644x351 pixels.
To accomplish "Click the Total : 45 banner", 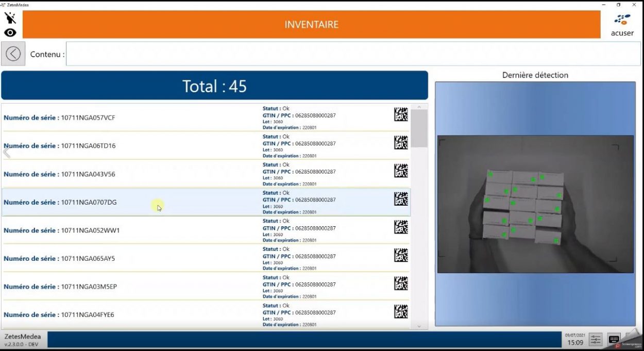I will coord(214,86).
